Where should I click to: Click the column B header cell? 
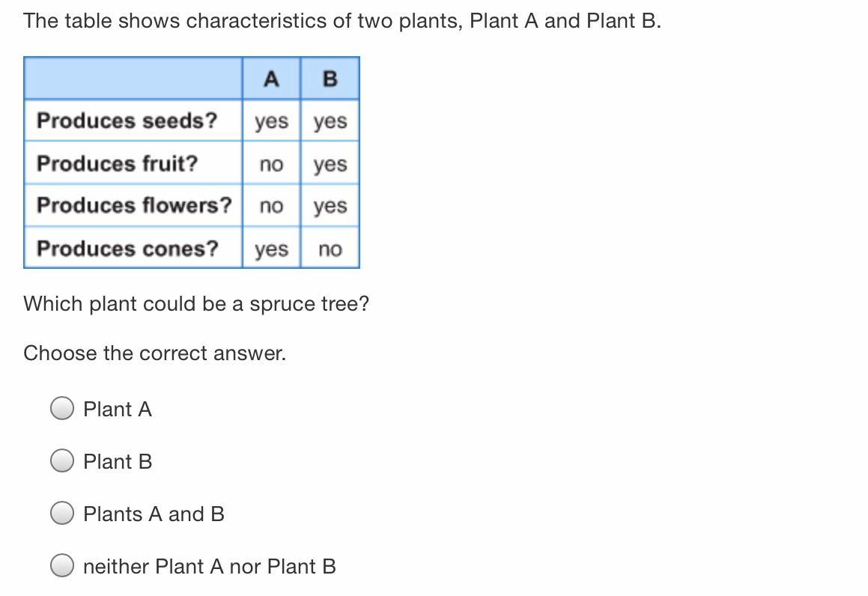tap(330, 79)
